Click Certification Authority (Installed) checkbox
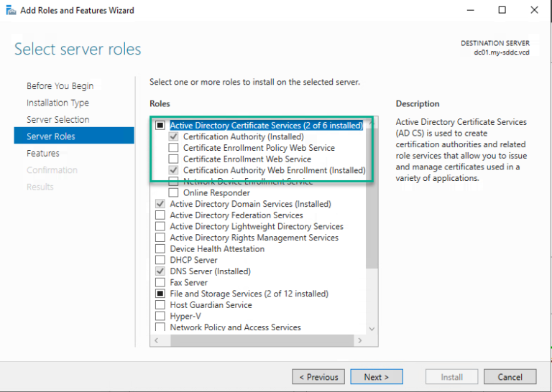Image resolution: width=552 pixels, height=392 pixels. pos(173,136)
